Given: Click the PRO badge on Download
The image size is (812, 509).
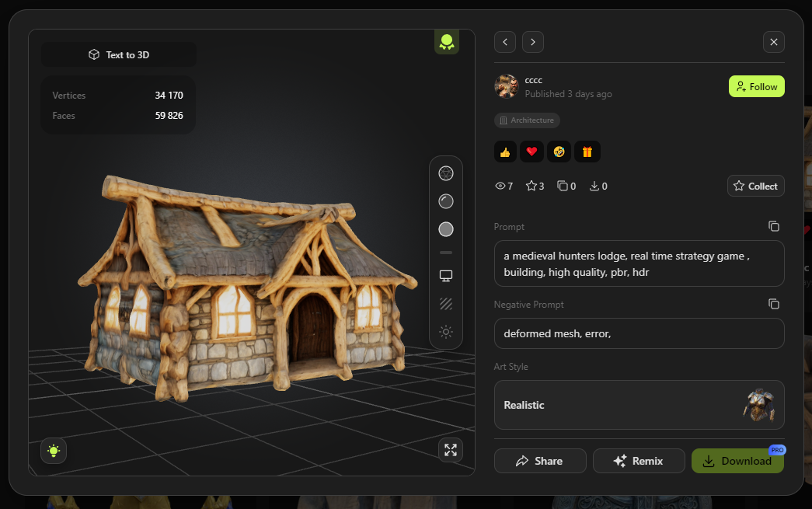Looking at the screenshot, I should [777, 450].
